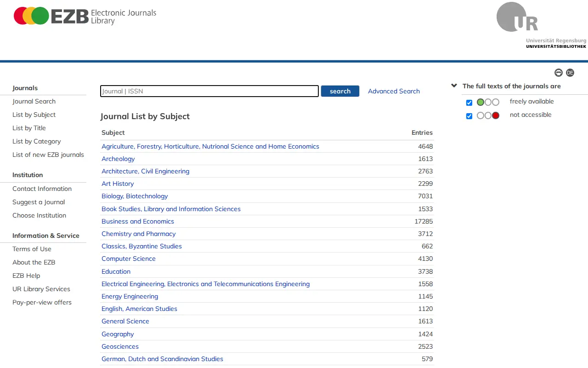Uncheck the freely available checkbox
Image resolution: width=588 pixels, height=368 pixels.
[469, 103]
